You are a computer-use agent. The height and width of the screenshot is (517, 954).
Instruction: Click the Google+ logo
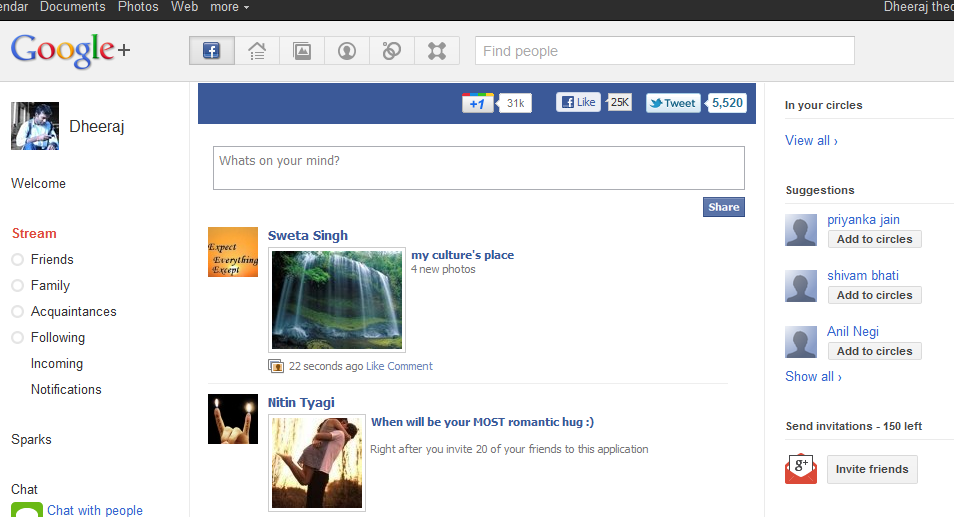[71, 50]
